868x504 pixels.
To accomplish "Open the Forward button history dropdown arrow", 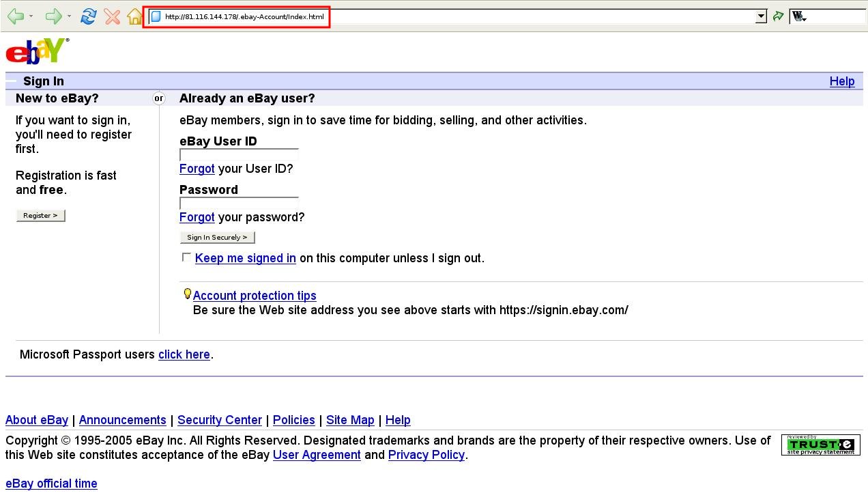I will [70, 17].
